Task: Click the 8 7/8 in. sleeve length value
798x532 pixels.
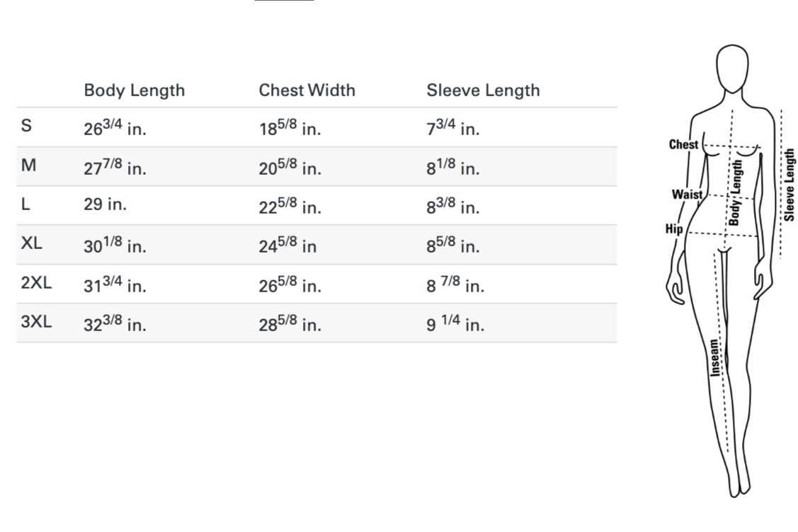Action: [x=455, y=284]
